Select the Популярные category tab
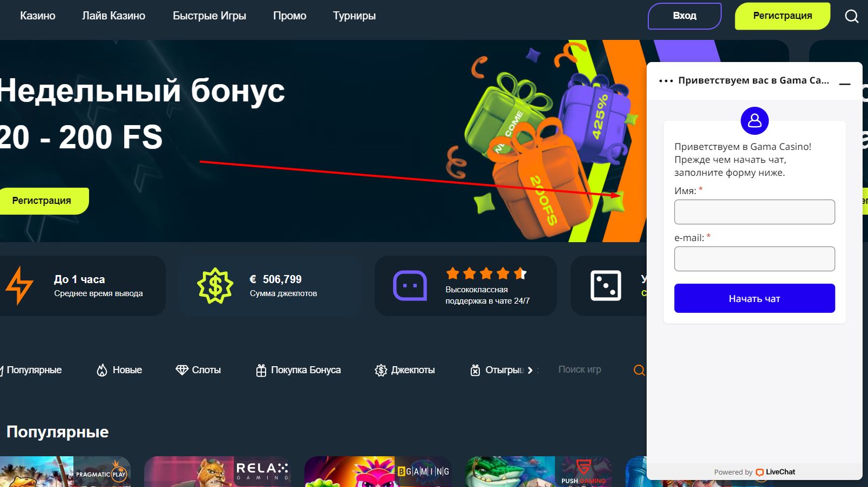 point(31,370)
